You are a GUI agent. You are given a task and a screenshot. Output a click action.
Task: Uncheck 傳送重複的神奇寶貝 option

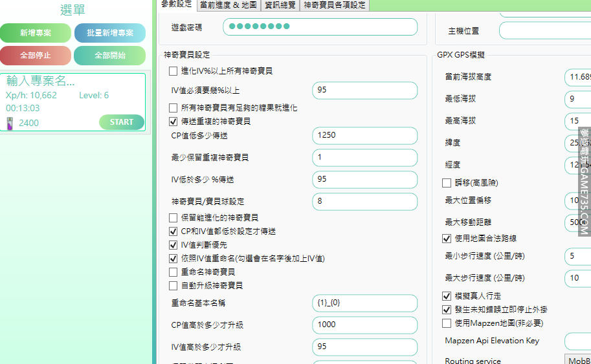click(x=173, y=121)
